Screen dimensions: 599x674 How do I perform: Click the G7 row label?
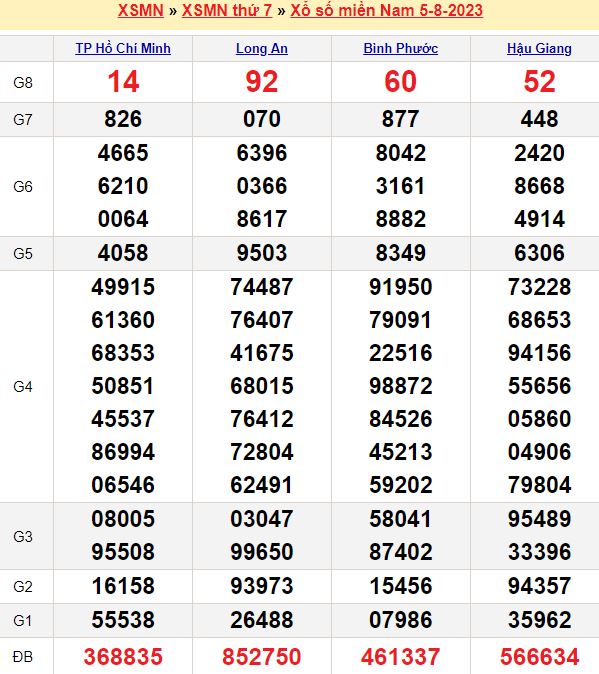tap(23, 119)
